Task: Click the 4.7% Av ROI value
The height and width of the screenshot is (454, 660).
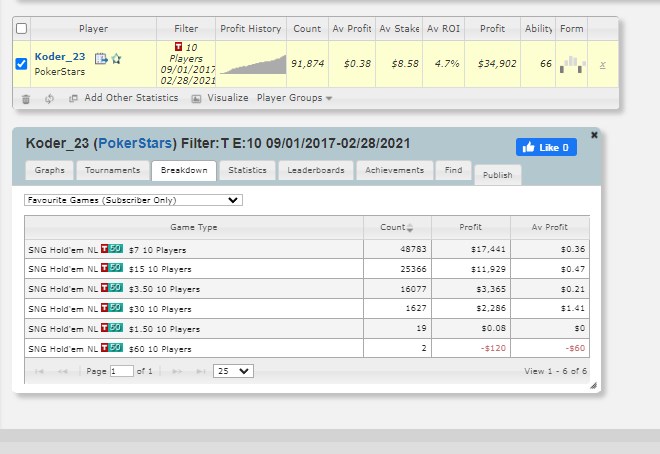Action: point(447,64)
